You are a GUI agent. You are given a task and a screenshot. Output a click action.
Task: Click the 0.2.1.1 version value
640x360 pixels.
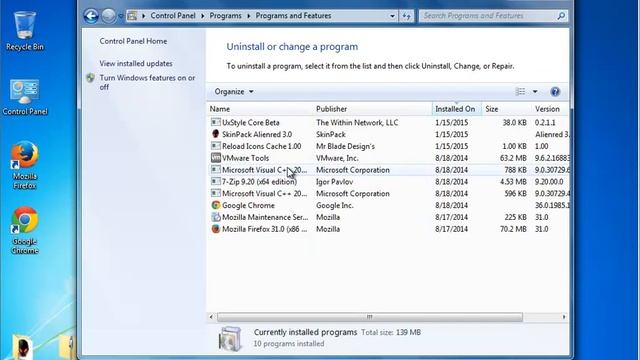coord(545,122)
